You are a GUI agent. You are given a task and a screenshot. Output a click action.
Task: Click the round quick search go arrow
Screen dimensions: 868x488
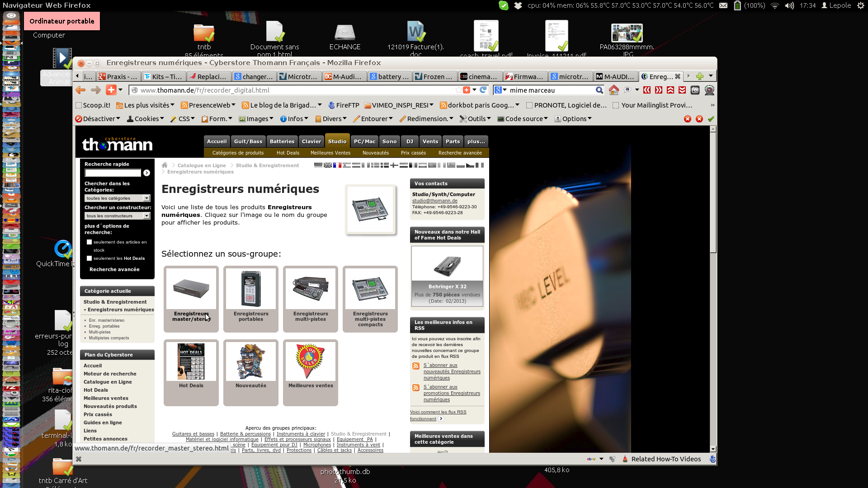tap(146, 173)
